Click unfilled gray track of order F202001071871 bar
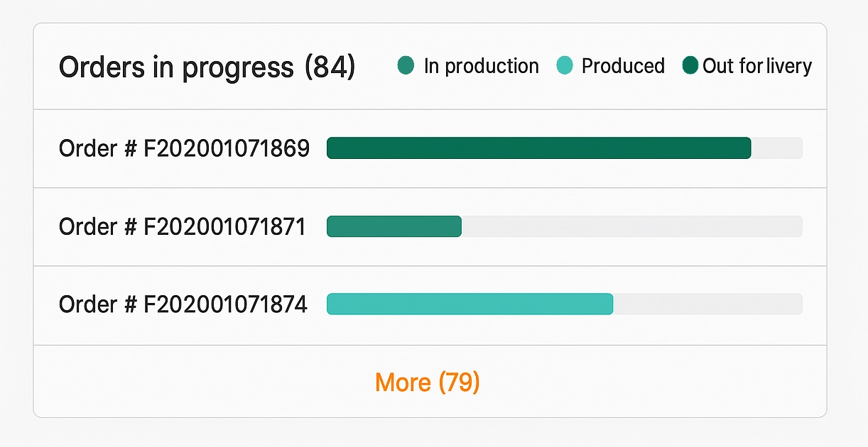The height and width of the screenshot is (447, 868). coord(631,226)
